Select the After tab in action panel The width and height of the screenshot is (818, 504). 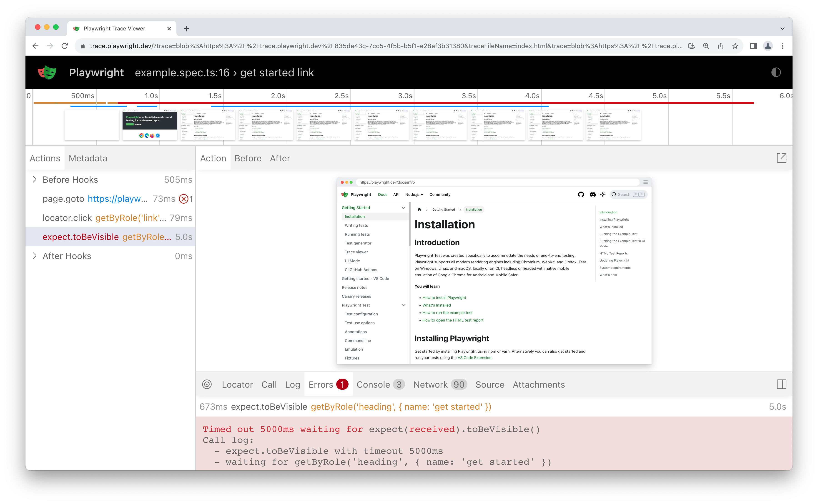pos(279,158)
